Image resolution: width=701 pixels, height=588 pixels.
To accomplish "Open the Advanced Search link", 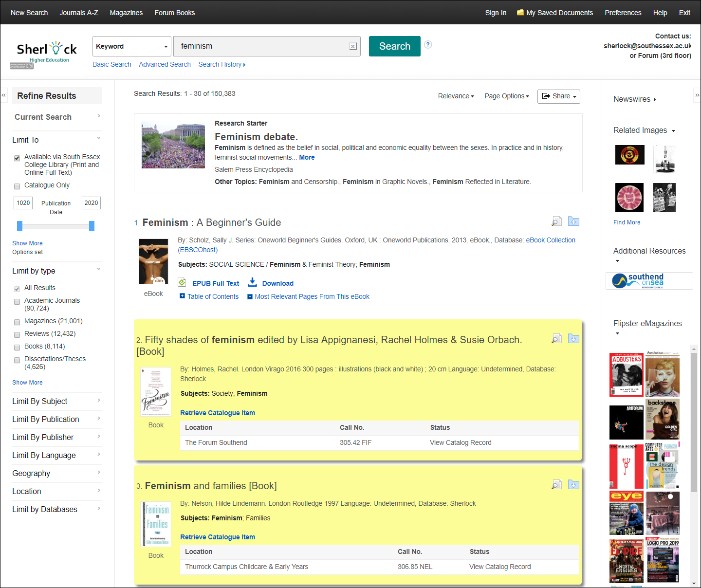I will point(165,64).
